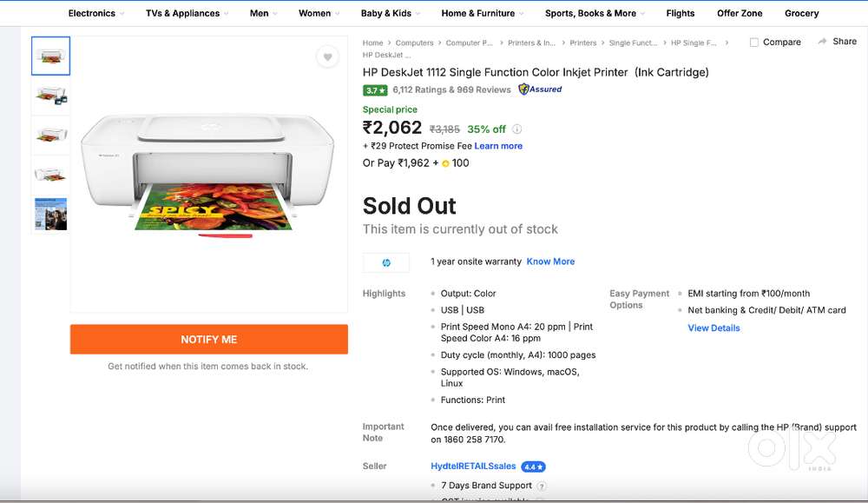
Task: Tick the Compare checkbox
Action: click(x=753, y=43)
